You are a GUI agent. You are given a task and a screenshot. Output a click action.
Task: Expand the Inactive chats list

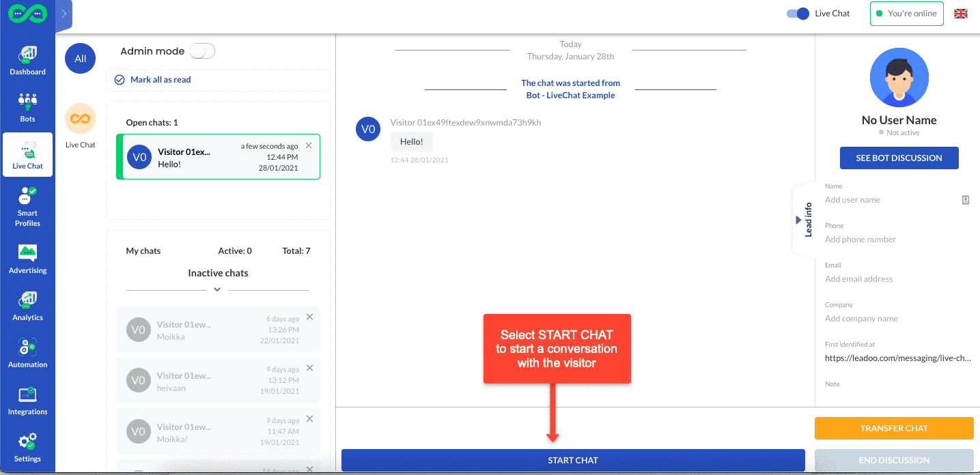pyautogui.click(x=217, y=289)
